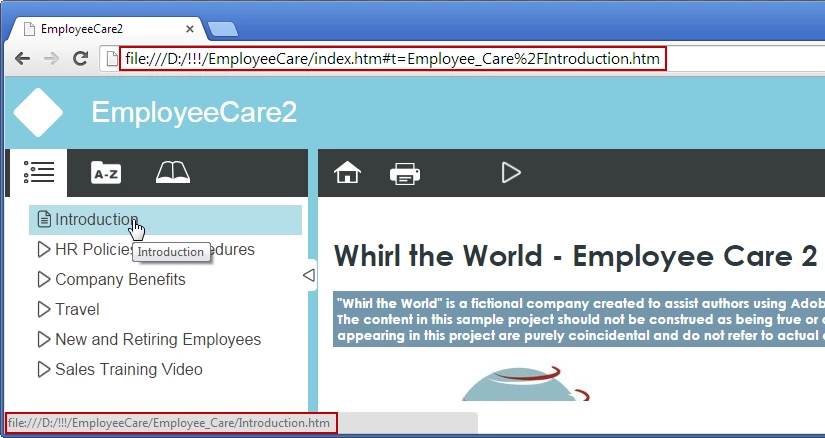Click the Whirl the World heading
The width and height of the screenshot is (825, 438).
[x=575, y=256]
